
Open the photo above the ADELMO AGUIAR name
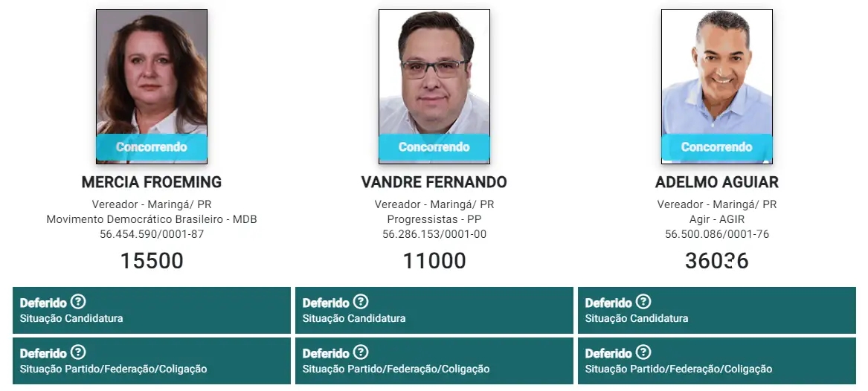[717, 74]
